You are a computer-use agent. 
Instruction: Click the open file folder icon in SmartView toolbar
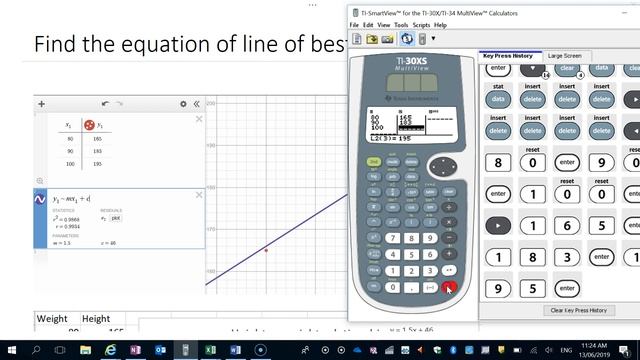coord(372,39)
